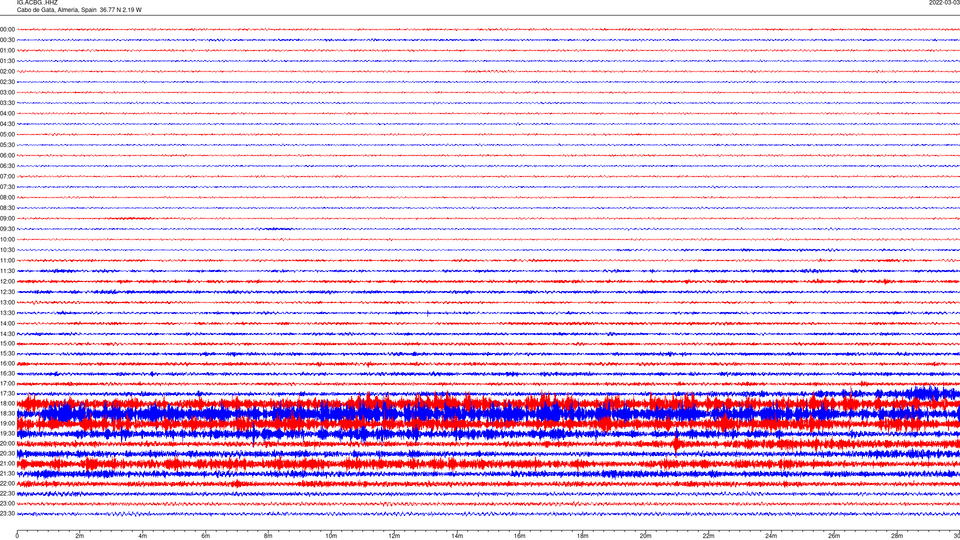960x540 pixels.
Task: Click the 13:00 time label
Action: pos(7,302)
